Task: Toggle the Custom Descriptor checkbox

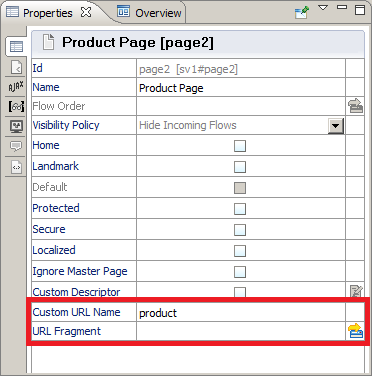Action: (x=240, y=292)
